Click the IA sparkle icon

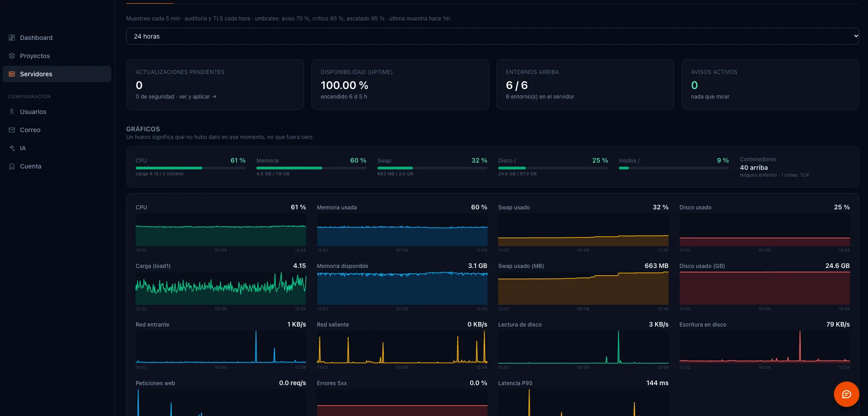click(x=12, y=148)
